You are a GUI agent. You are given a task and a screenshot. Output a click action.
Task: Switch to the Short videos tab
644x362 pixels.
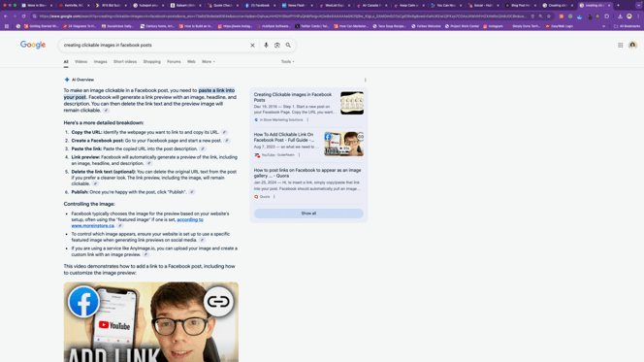click(x=125, y=62)
